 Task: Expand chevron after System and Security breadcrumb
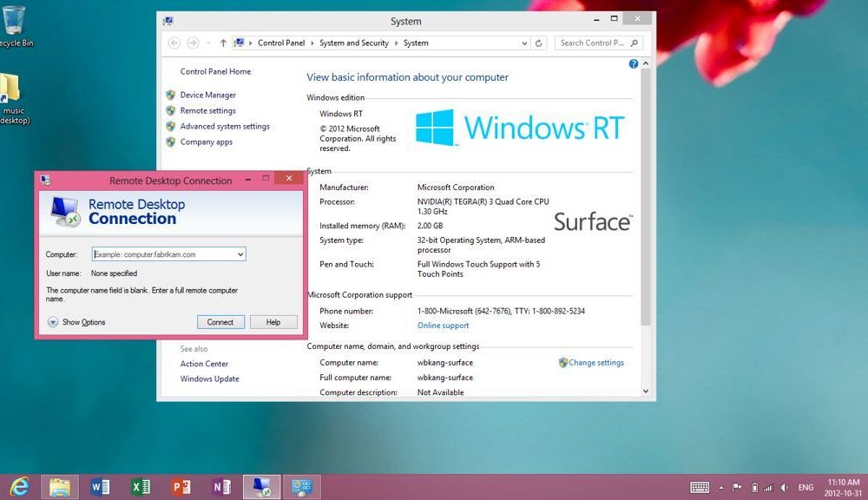(396, 43)
